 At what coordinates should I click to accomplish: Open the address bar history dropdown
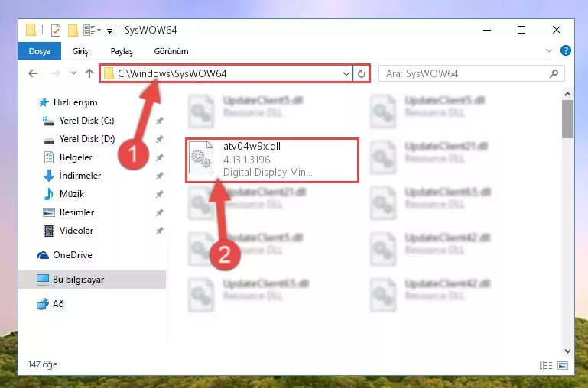pyautogui.click(x=346, y=73)
